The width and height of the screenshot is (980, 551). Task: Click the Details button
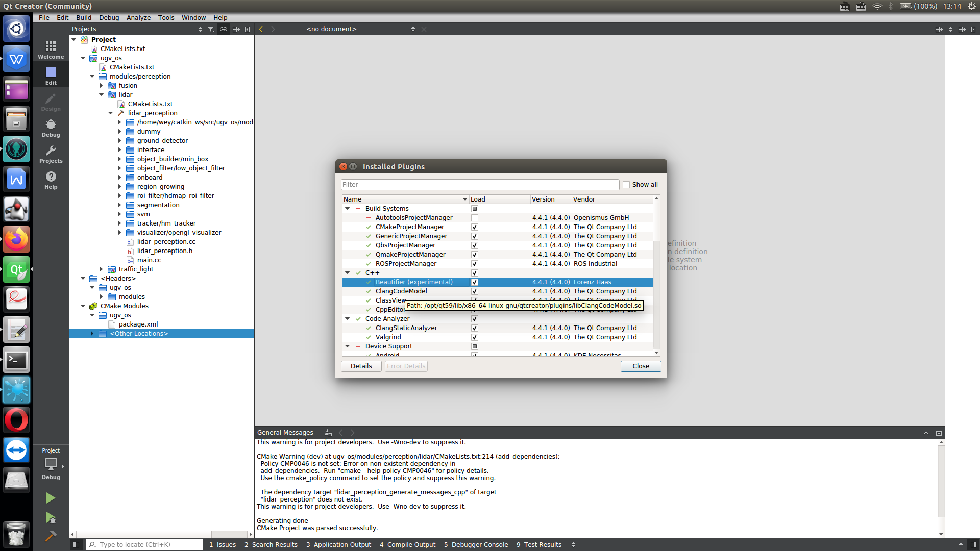pos(361,366)
